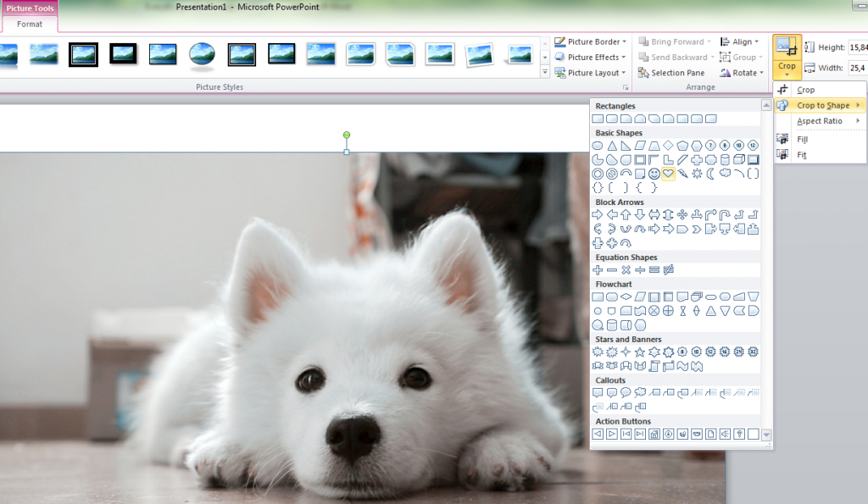Image resolution: width=868 pixels, height=504 pixels.
Task: Expand the Aspect Ratio submenu
Action: coord(821,121)
